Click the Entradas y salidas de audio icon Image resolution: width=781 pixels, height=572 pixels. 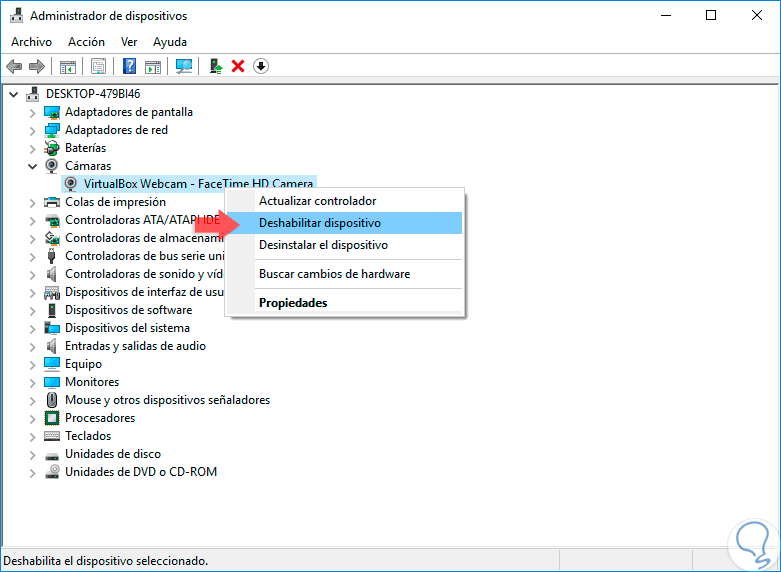(52, 346)
